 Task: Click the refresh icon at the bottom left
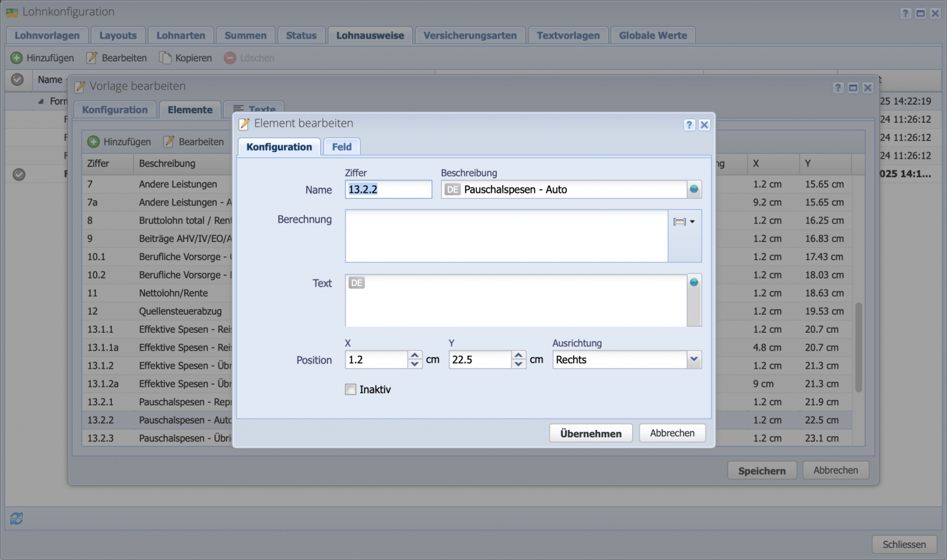tap(17, 518)
